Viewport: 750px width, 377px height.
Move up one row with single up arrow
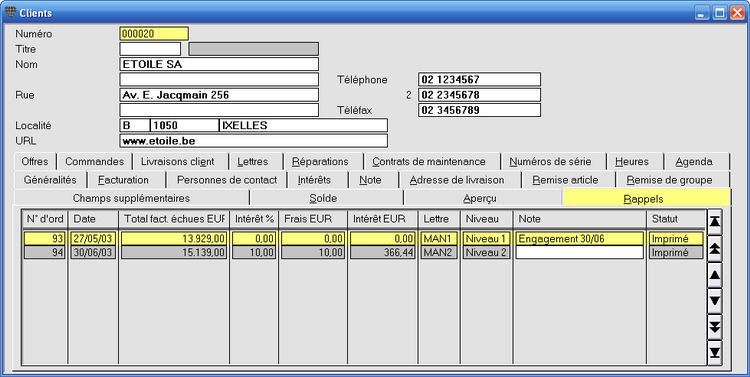point(715,275)
